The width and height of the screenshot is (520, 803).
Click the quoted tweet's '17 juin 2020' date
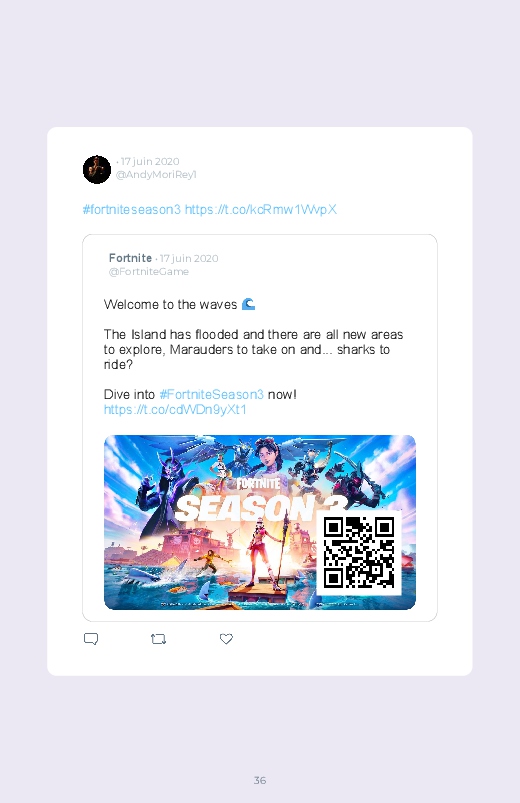[x=189, y=258]
